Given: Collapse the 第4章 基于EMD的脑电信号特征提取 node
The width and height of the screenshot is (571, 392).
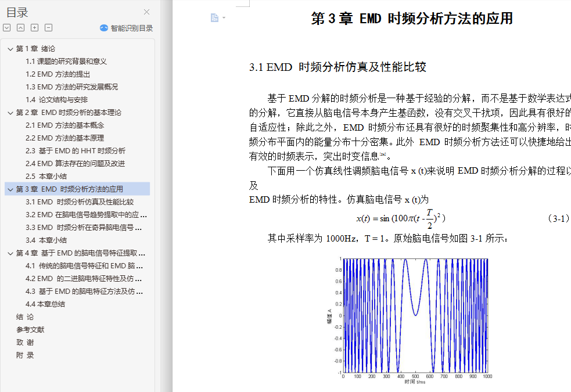Looking at the screenshot, I should [x=10, y=253].
